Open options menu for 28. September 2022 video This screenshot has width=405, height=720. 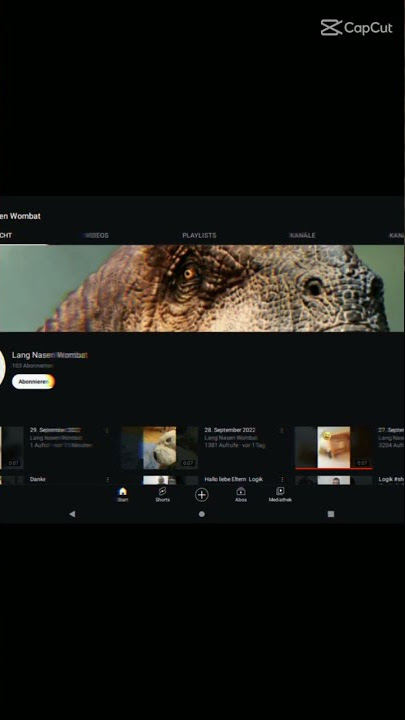coord(281,431)
